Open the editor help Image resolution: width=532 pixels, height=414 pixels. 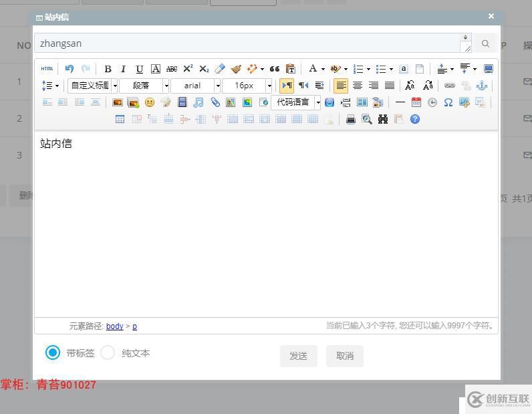click(415, 119)
